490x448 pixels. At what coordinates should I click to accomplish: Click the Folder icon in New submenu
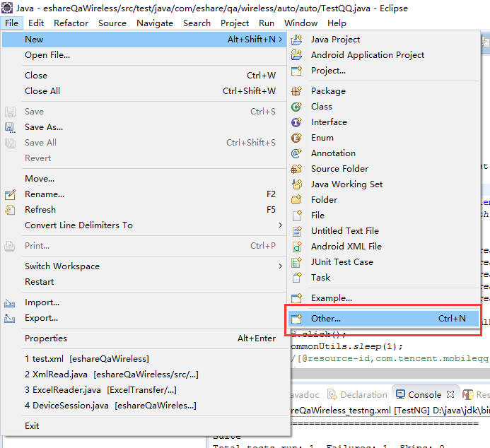tap(296, 200)
